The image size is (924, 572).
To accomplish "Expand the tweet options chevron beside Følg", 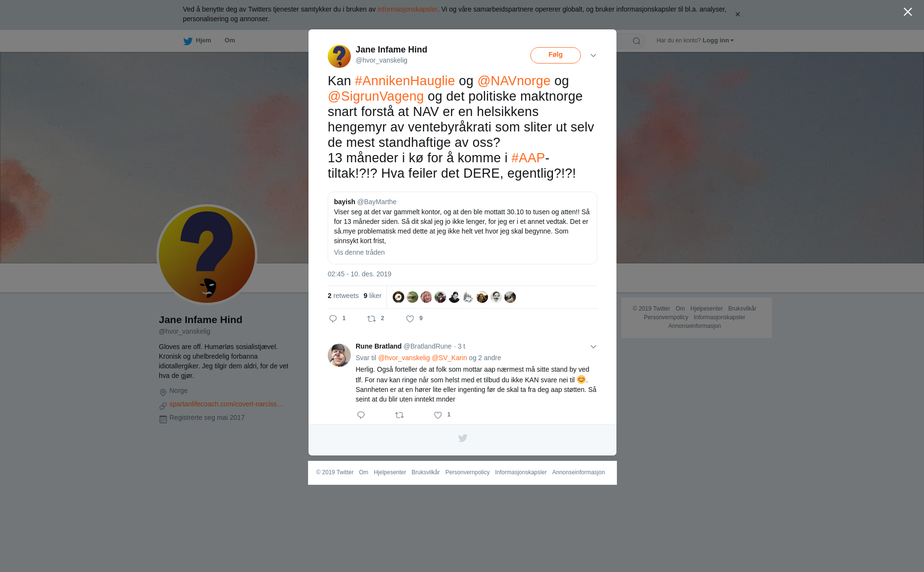I will point(593,55).
